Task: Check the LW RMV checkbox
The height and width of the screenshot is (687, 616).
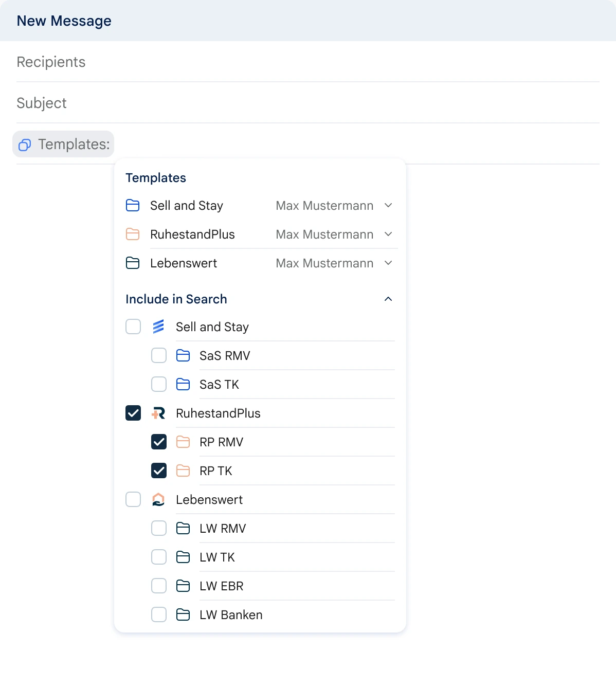Action: click(x=159, y=528)
